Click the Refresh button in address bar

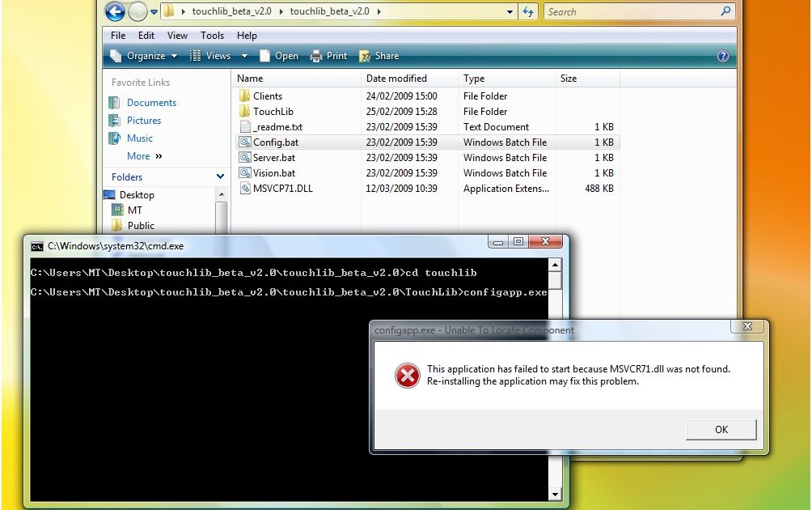[x=527, y=11]
